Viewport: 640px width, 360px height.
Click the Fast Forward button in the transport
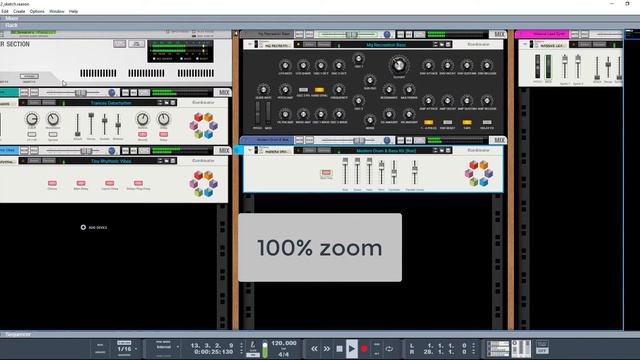tap(327, 349)
